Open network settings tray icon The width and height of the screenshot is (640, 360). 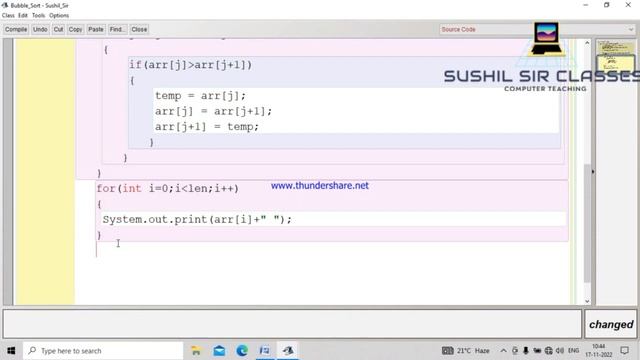point(549,351)
